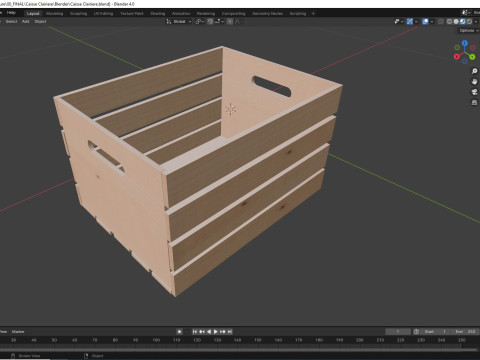Click the green Y axis gizmo handle
This screenshot has height=360, width=480.
tap(472, 57)
